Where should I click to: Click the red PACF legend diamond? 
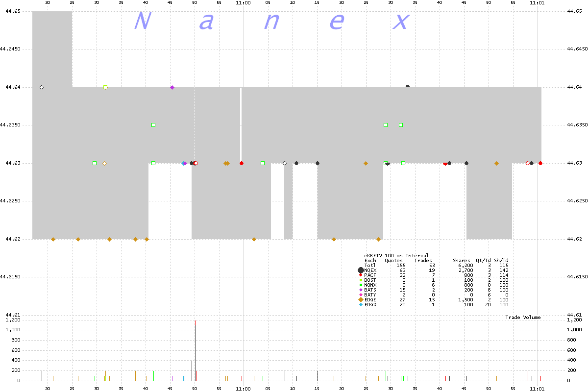coord(361,275)
